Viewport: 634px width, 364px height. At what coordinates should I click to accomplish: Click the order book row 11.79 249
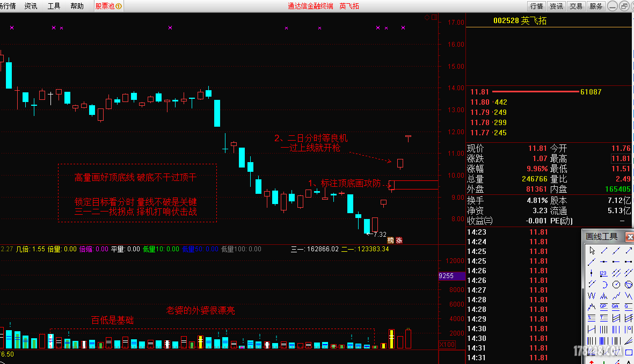click(489, 112)
